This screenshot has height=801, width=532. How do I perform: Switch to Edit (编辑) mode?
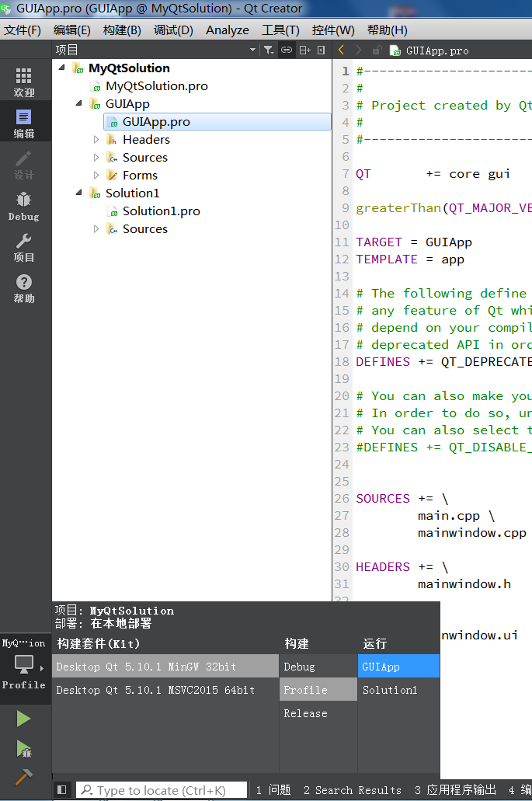click(x=23, y=123)
